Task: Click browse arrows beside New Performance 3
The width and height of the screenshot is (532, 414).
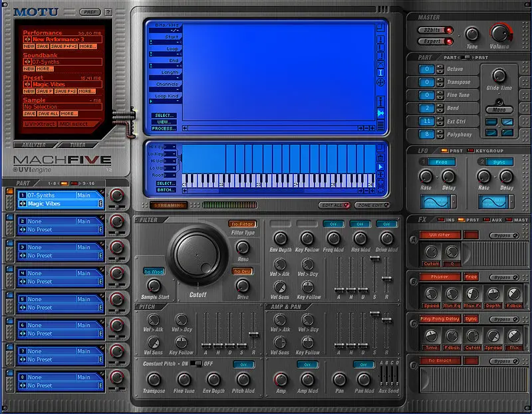Action: click(27, 39)
